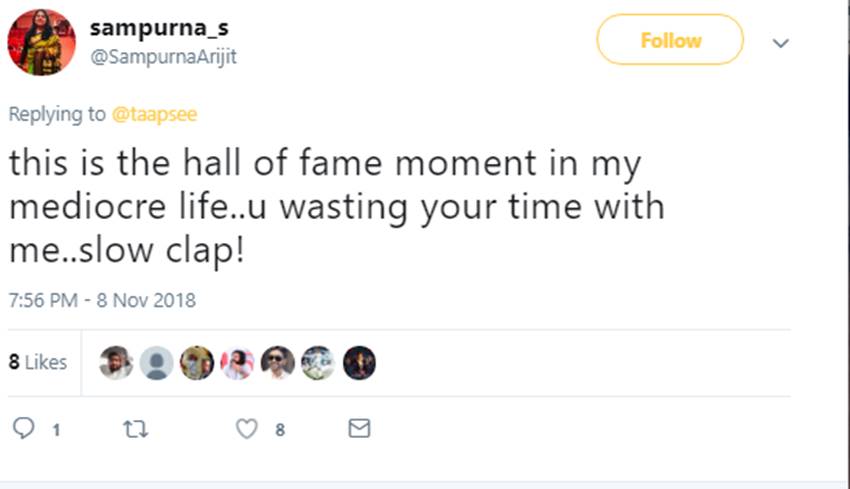Like the tweet with the heart icon
Viewport: 850px width, 489px height.
coord(246,429)
